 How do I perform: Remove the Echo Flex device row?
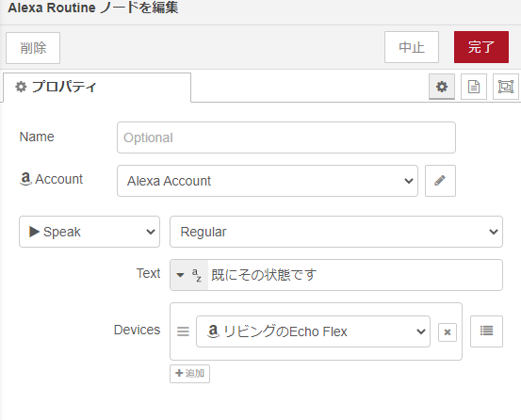tap(448, 332)
